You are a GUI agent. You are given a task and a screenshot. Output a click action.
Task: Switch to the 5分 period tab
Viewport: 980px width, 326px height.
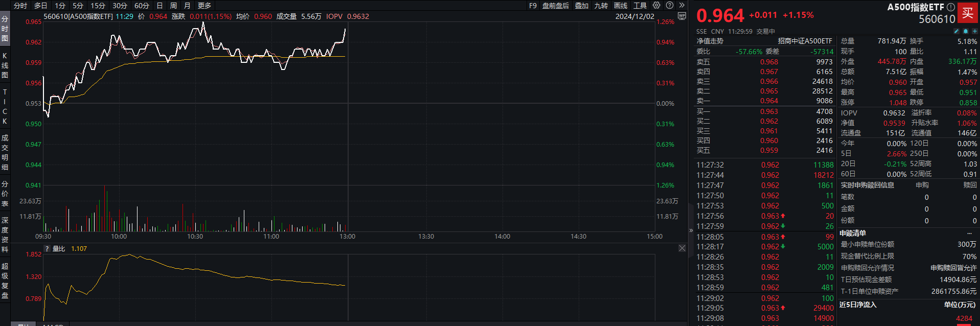tap(78, 6)
